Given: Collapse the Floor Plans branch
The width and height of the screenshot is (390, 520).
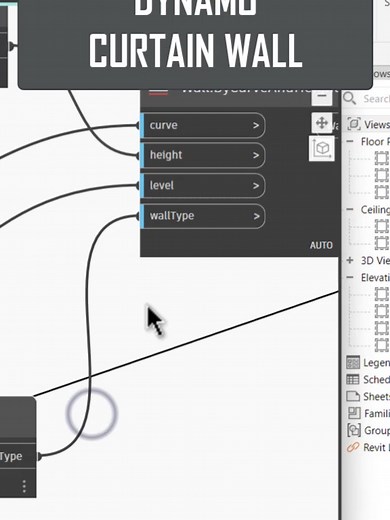Looking at the screenshot, I should 350,141.
